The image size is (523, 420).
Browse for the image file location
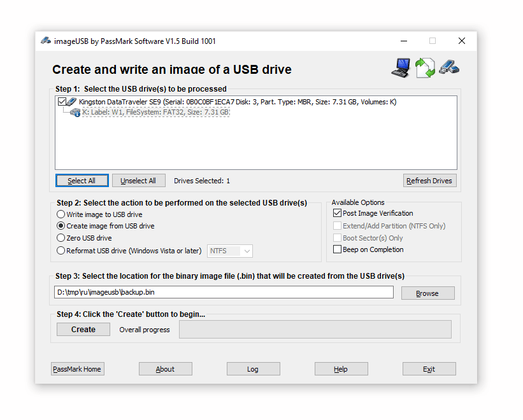click(x=427, y=293)
